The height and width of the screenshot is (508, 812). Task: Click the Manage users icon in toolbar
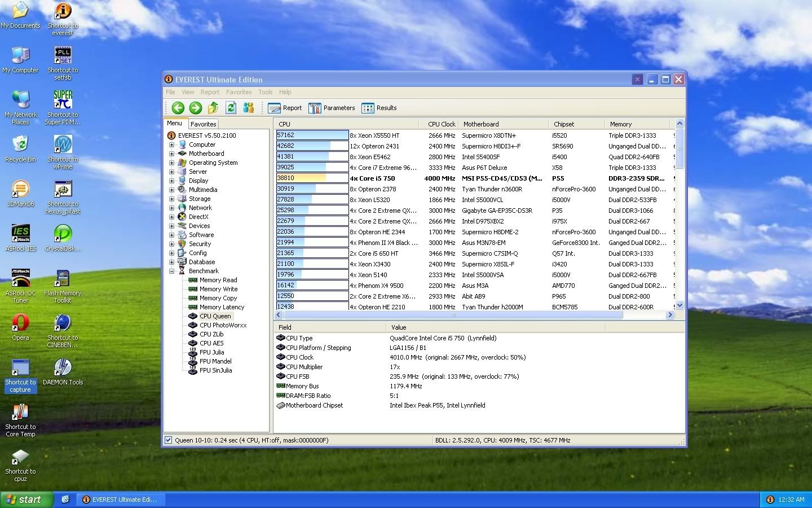[248, 108]
